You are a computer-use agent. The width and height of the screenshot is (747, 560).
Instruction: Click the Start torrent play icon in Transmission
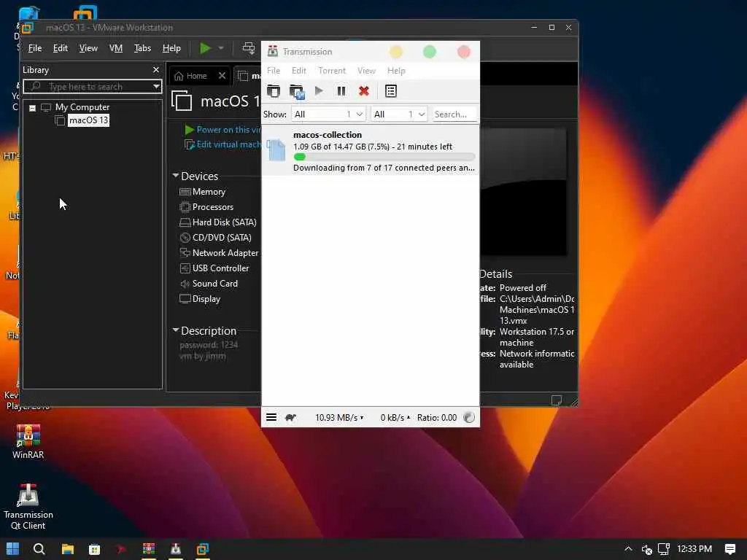coord(319,90)
